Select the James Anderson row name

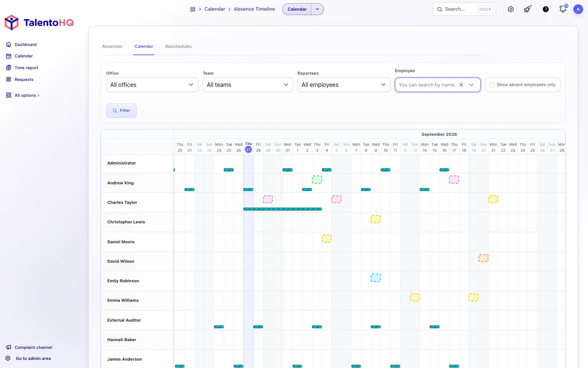(125, 359)
